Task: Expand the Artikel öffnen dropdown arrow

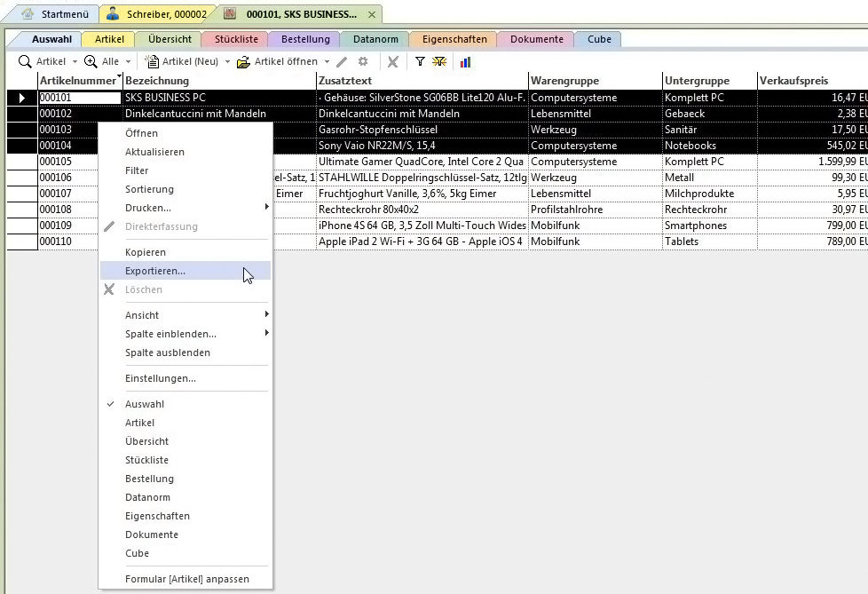Action: click(x=327, y=61)
